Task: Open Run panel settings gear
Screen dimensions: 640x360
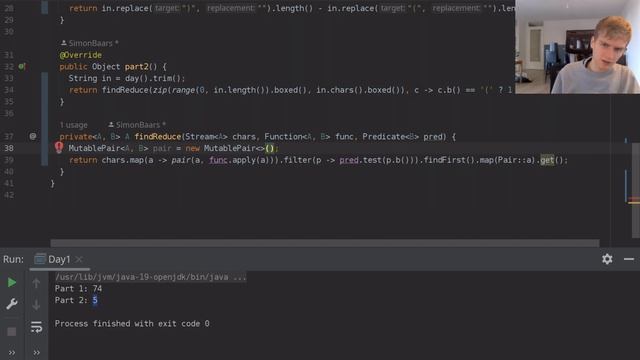Action: [x=607, y=259]
